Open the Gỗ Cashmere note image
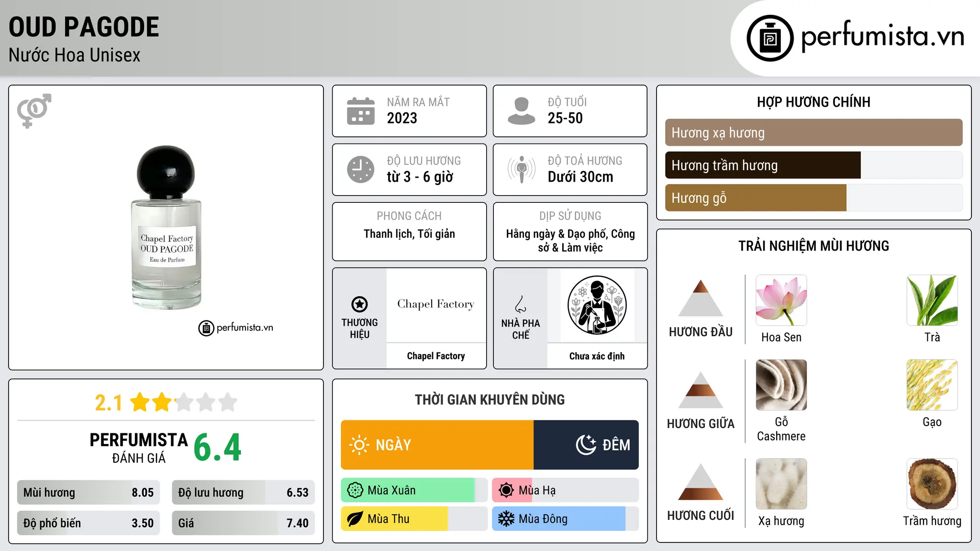This screenshot has width=980, height=551. (781, 385)
